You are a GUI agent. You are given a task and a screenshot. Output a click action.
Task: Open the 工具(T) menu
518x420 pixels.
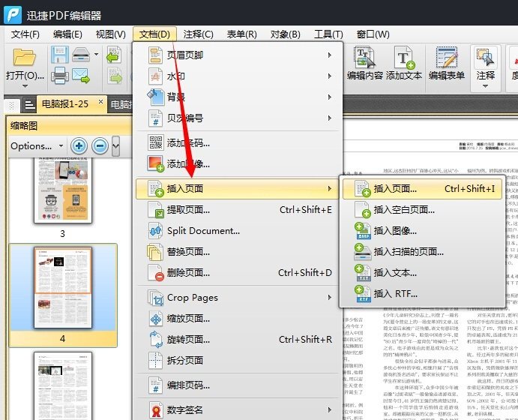tap(328, 34)
